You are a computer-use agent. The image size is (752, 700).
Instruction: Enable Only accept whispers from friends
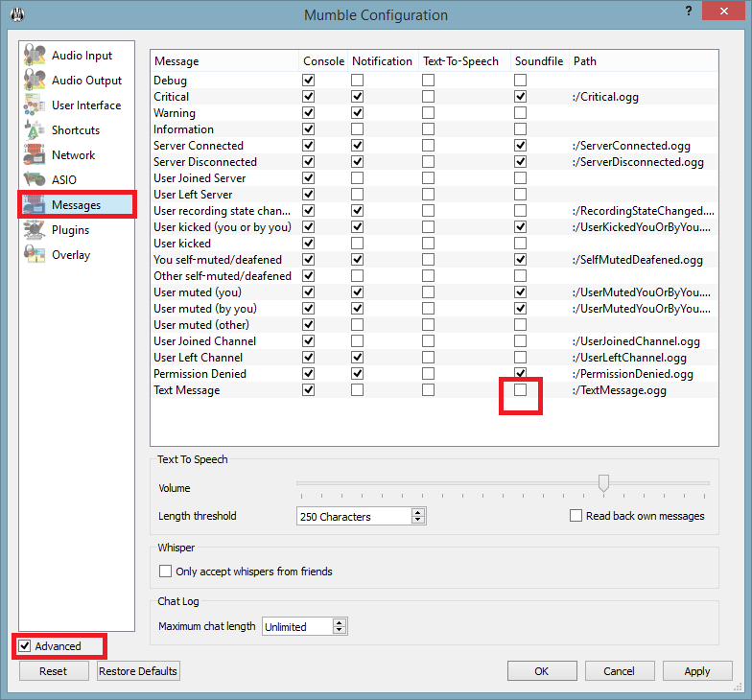(x=165, y=572)
